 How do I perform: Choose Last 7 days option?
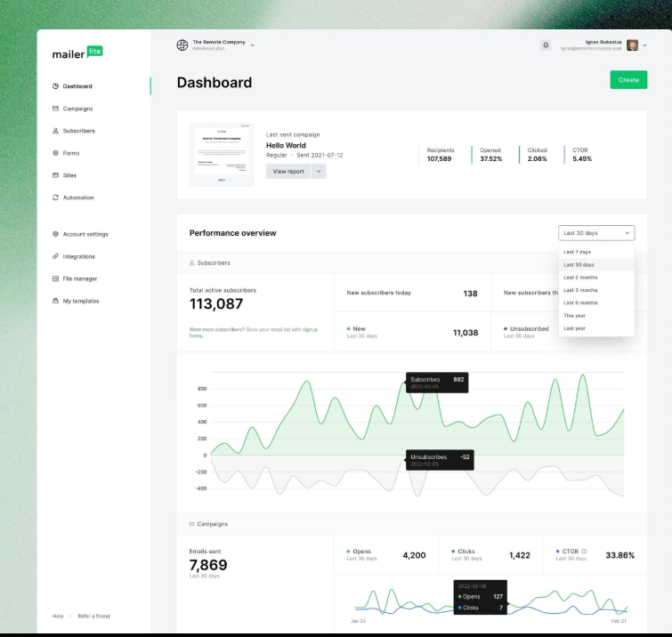[577, 252]
